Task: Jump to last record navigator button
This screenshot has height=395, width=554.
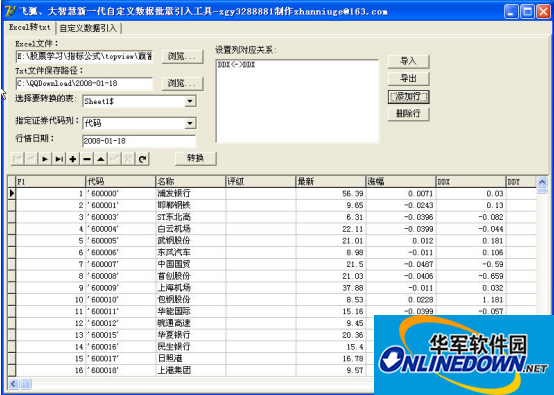Action: click(x=59, y=159)
